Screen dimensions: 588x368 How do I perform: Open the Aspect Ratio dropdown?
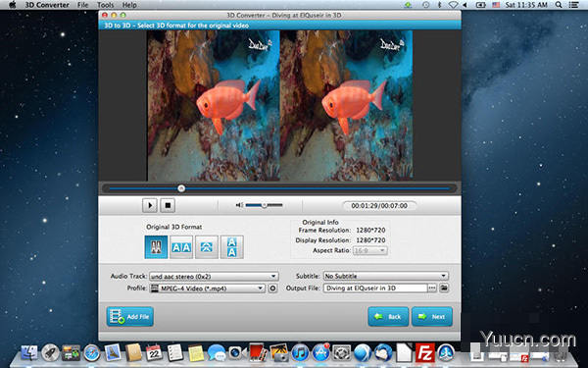[x=370, y=250]
